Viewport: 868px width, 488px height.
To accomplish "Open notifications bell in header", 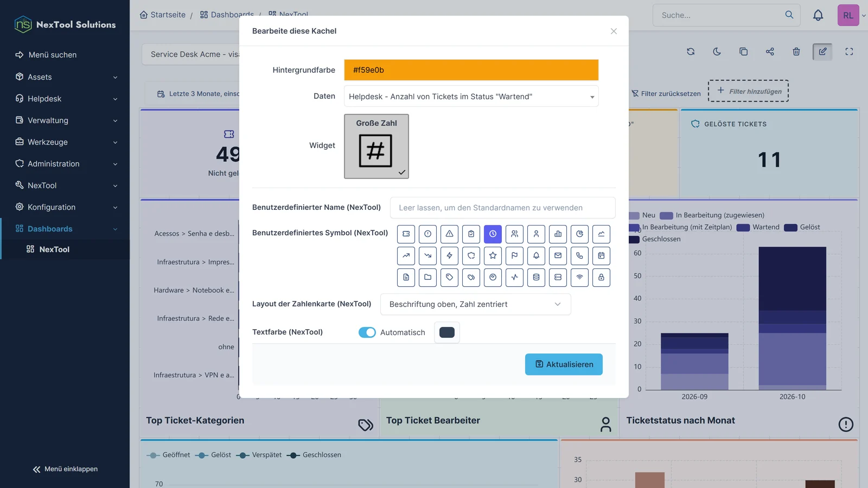I will click(818, 15).
